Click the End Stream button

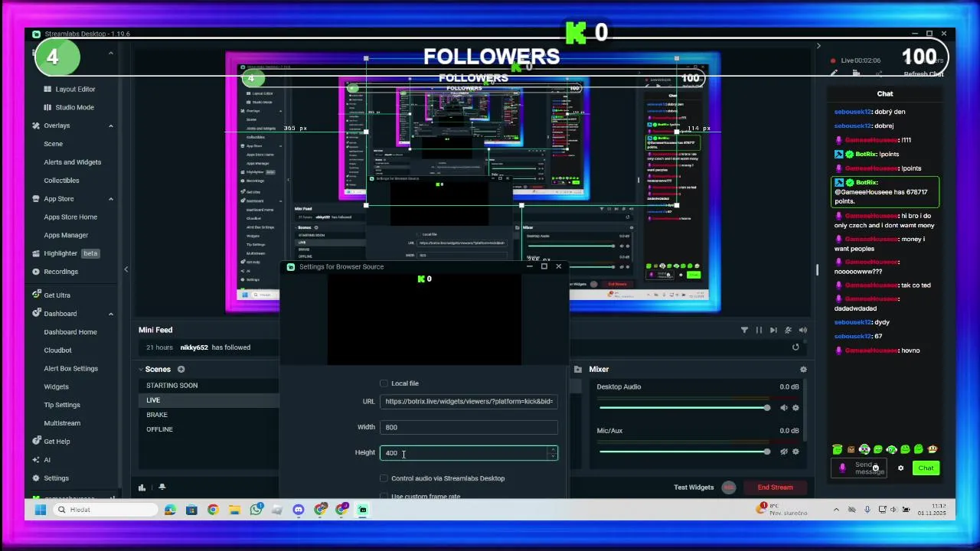pyautogui.click(x=775, y=487)
